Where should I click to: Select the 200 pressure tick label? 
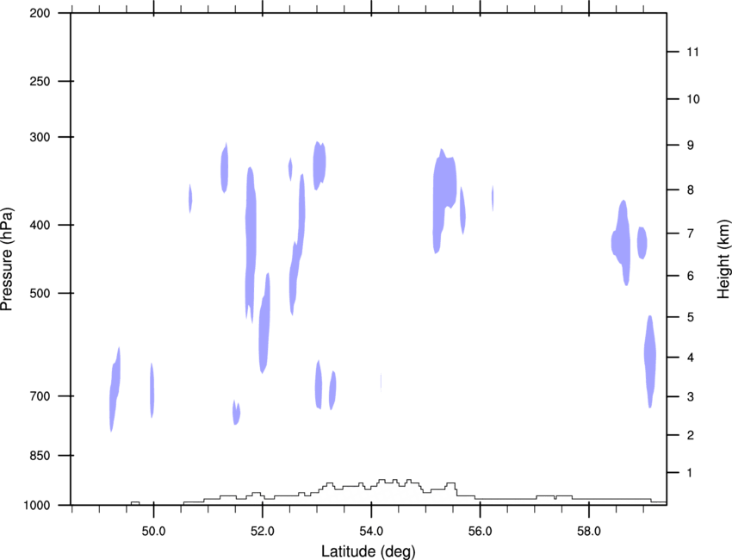tap(40, 13)
